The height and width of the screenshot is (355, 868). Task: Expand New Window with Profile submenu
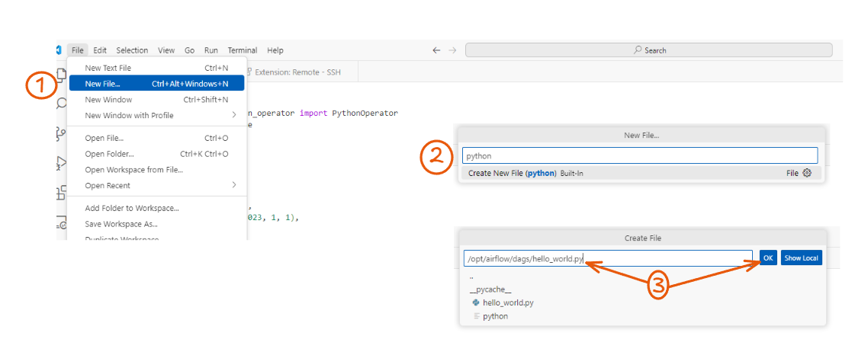click(156, 116)
